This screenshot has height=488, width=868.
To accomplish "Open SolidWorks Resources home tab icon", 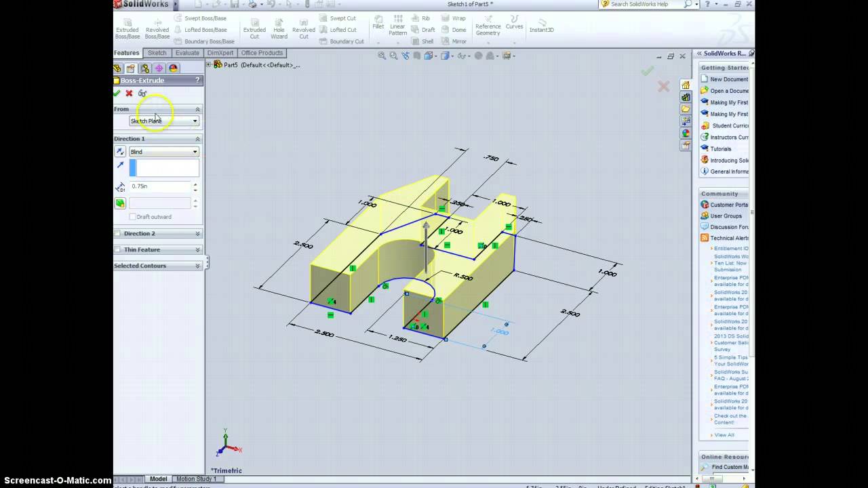I will pos(686,85).
